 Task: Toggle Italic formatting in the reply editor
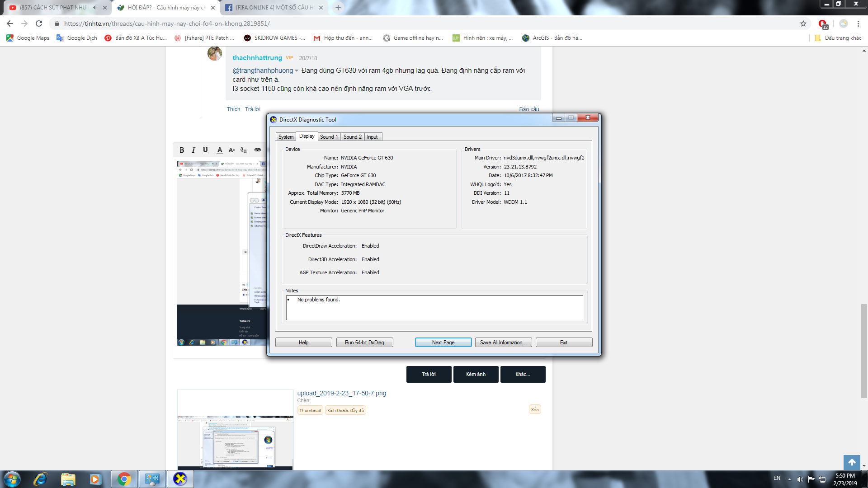click(193, 150)
